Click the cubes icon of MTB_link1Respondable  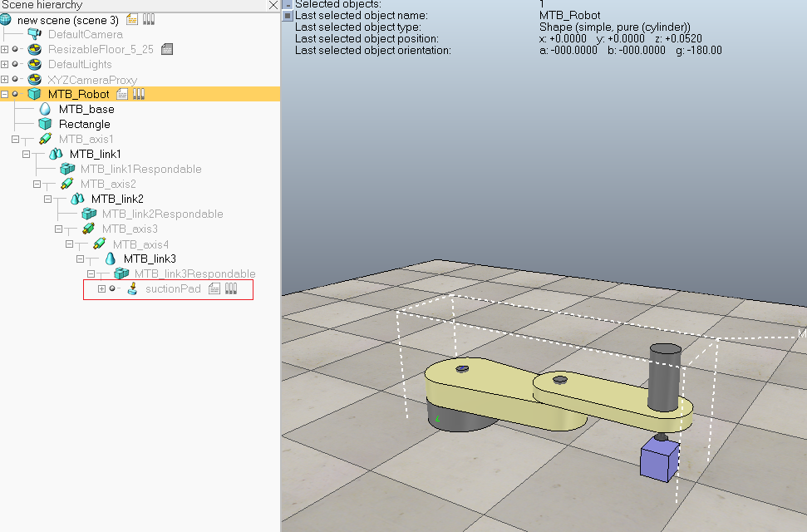(67, 169)
